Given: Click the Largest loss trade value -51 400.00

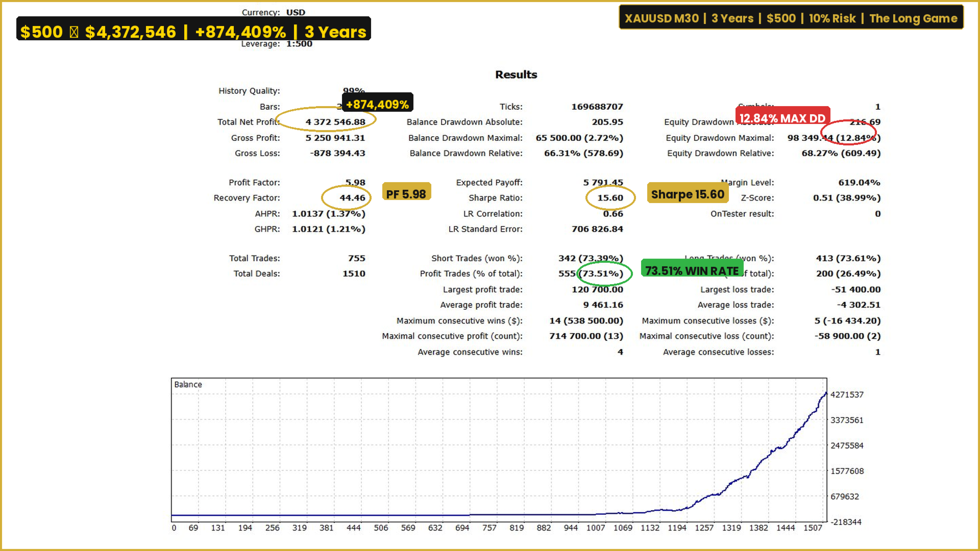Looking at the screenshot, I should [855, 289].
